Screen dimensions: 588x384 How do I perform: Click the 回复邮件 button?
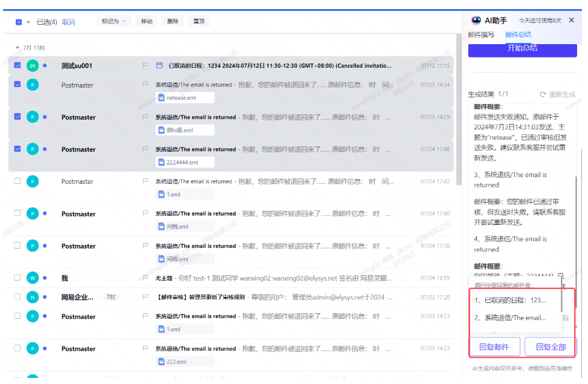tap(494, 347)
